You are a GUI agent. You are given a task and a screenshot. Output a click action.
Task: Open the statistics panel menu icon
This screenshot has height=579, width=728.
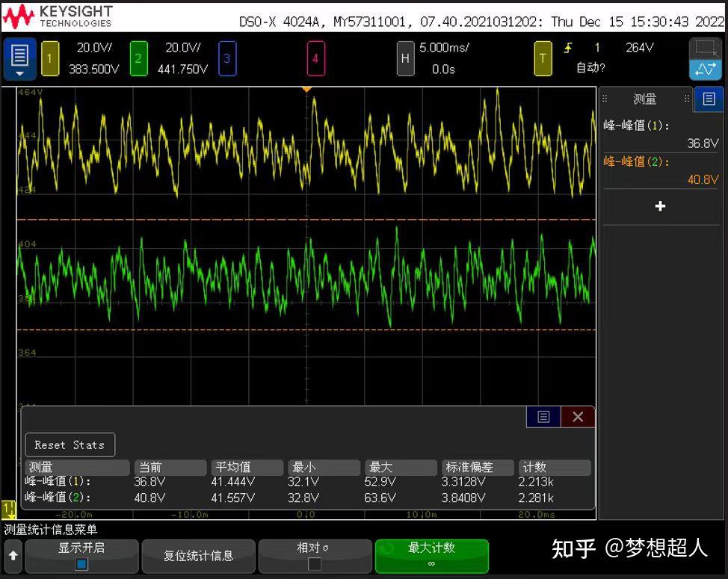[x=543, y=417]
